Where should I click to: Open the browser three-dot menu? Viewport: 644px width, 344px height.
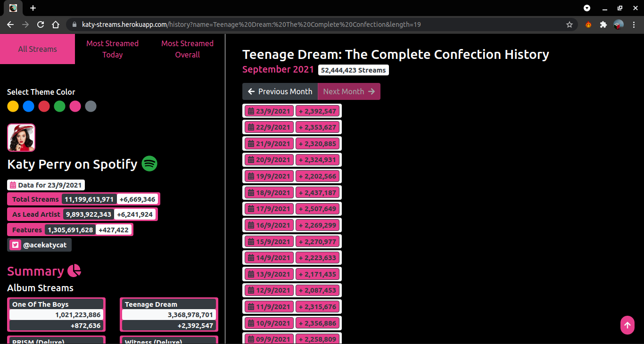[635, 25]
